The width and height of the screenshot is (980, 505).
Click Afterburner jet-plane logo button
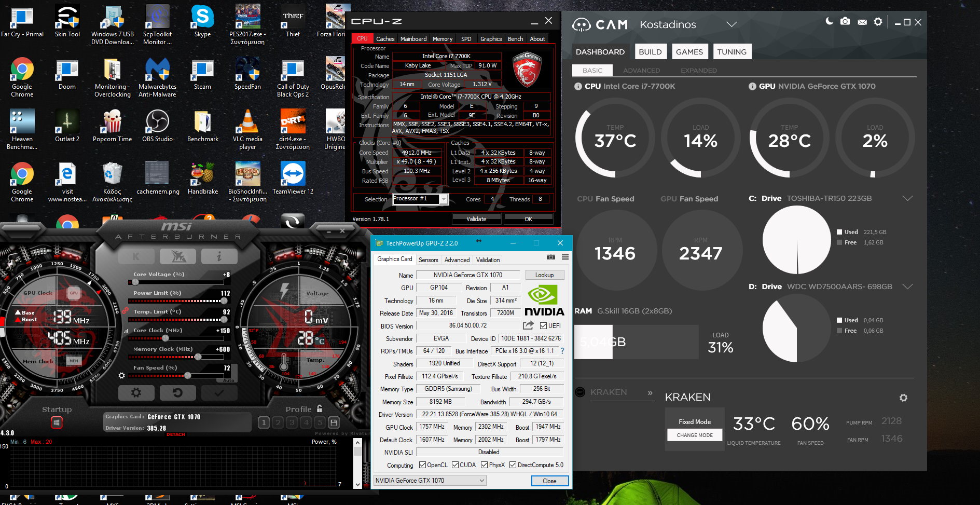[x=177, y=256]
